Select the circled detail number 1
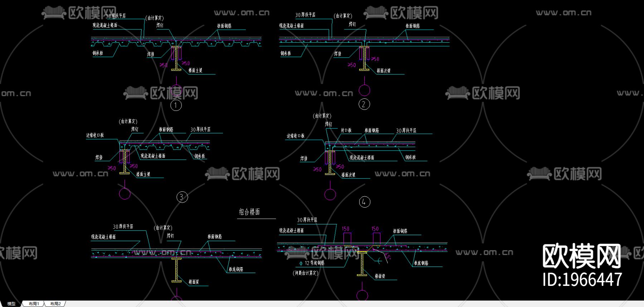The image size is (644, 307). [176, 105]
